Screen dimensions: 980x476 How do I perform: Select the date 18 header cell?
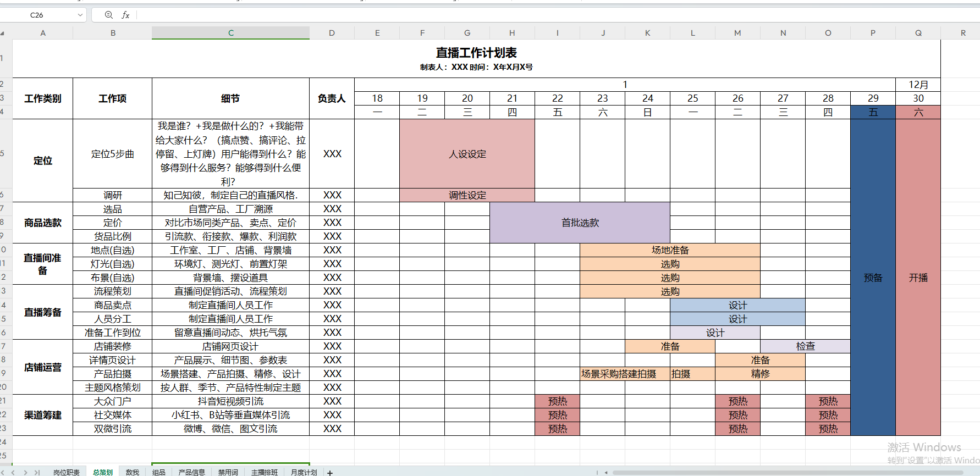point(377,98)
